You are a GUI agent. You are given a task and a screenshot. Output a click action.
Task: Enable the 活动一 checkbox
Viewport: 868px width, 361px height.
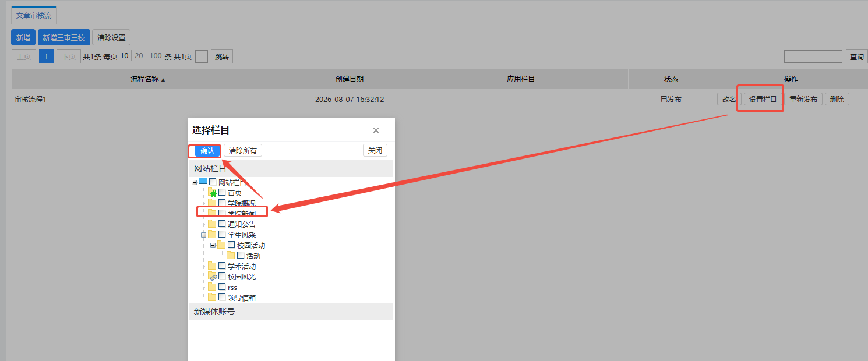(x=241, y=256)
